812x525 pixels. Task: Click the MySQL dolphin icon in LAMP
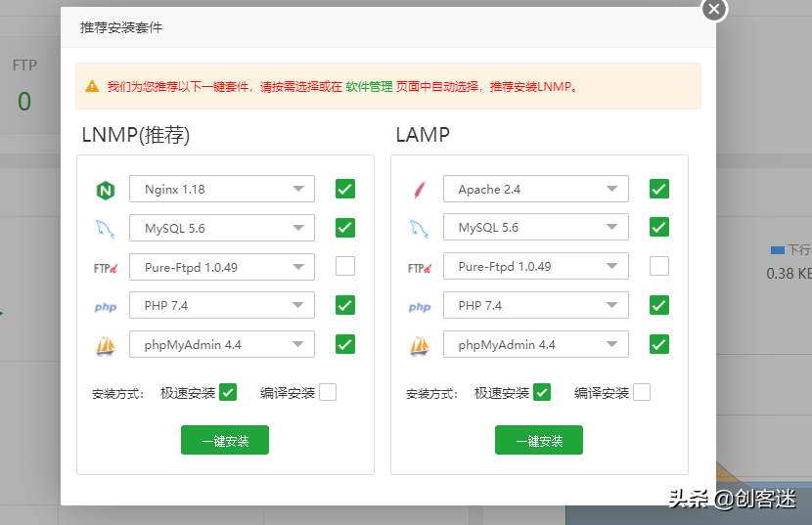419,229
